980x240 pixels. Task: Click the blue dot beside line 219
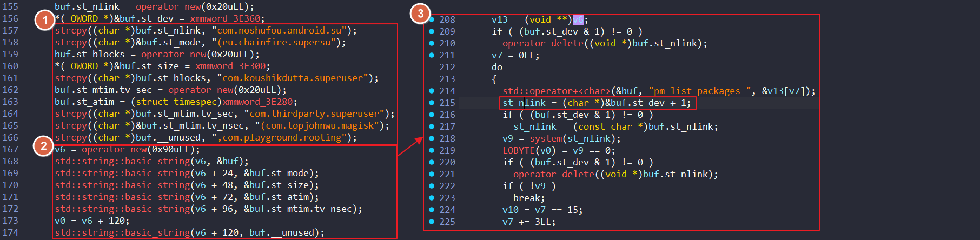pyautogui.click(x=432, y=150)
